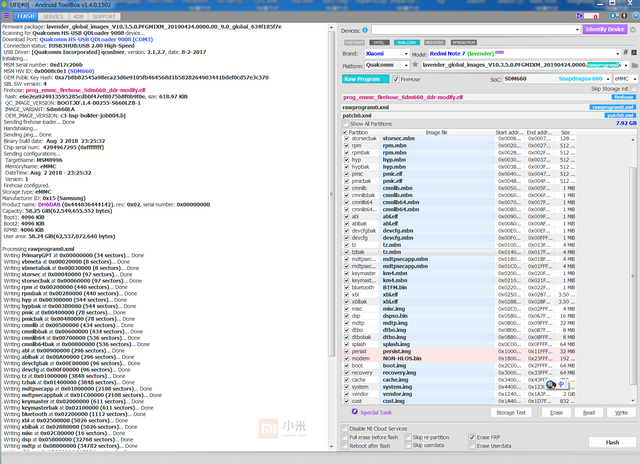Click the Write button
This screenshot has height=464, width=640.
coord(621,413)
